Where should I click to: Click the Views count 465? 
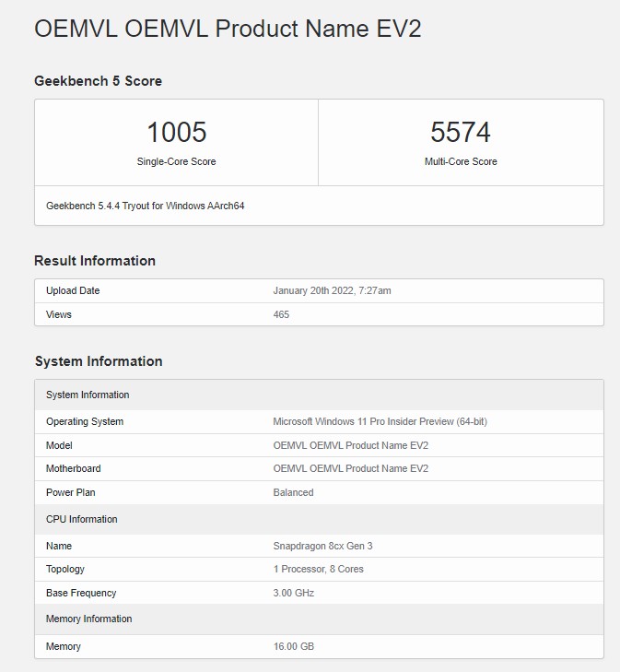click(281, 314)
